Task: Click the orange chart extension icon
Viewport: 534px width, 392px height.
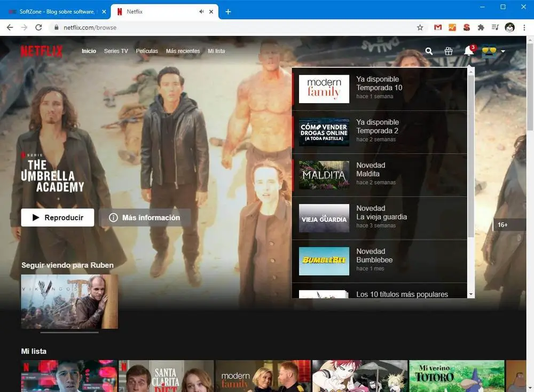Action: [x=452, y=27]
